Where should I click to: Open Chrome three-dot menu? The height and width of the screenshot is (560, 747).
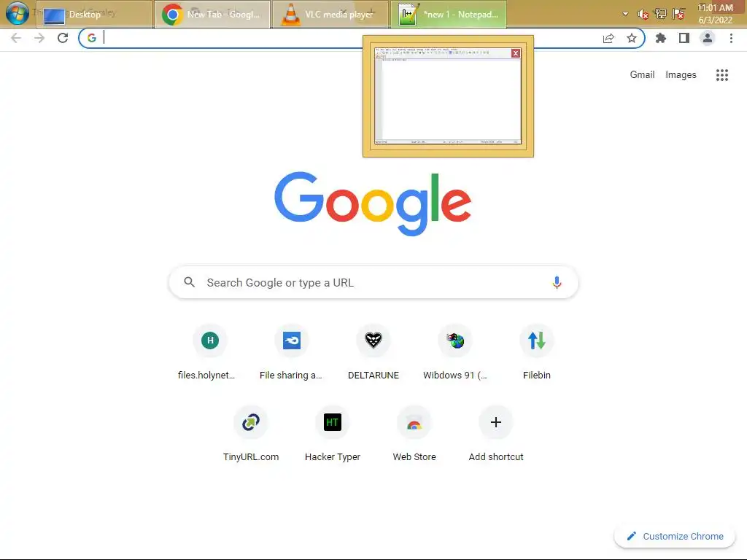pos(731,38)
